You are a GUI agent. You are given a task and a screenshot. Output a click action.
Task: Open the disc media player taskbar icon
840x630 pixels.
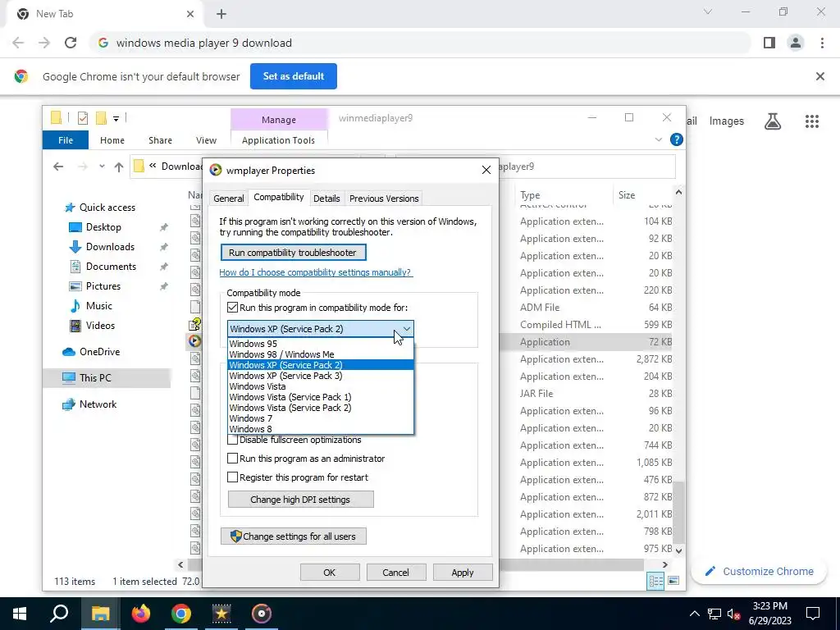(262, 614)
